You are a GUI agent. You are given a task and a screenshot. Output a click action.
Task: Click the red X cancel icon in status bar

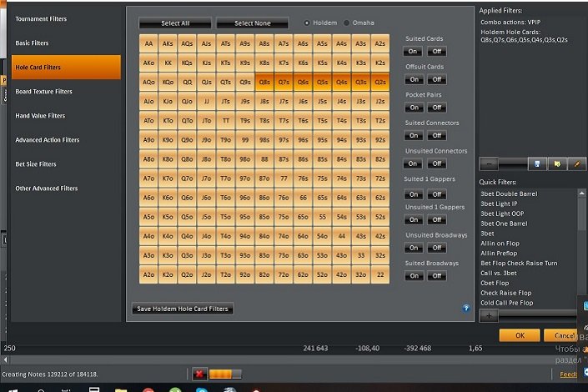point(200,374)
